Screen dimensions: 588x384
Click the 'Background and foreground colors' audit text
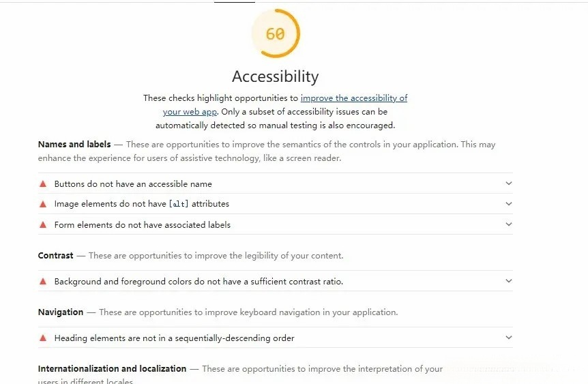tap(199, 281)
